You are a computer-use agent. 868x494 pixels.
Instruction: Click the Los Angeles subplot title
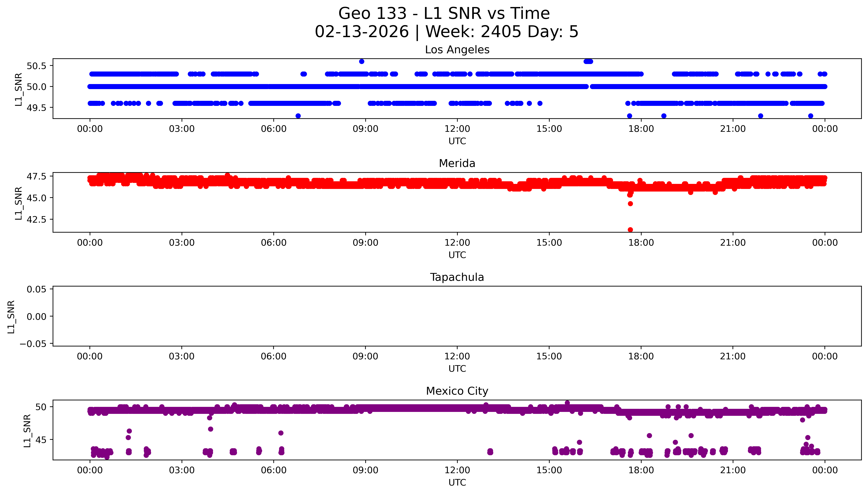457,50
